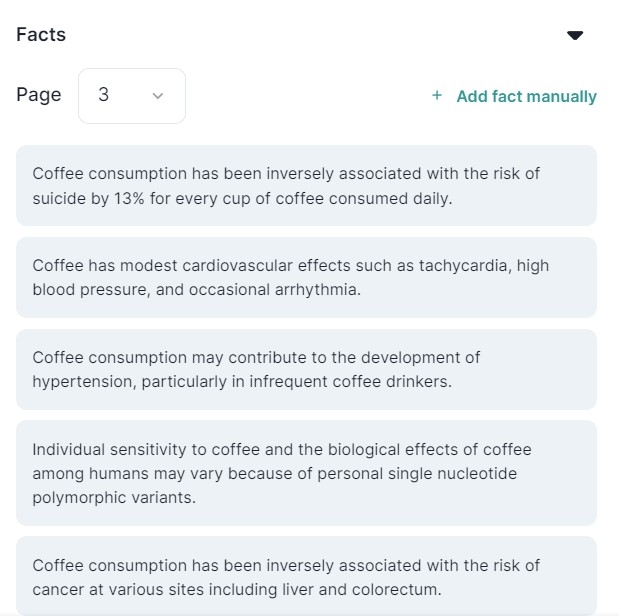Viewport: 619px width, 616px height.
Task: Click the Page label text
Action: [x=38, y=95]
